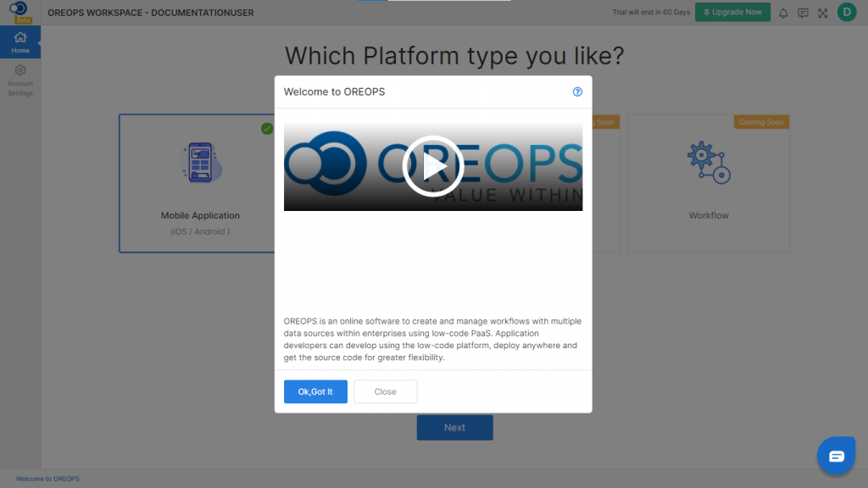
Task: Click the Welcome to OREOPS dialog title
Action: coord(334,91)
